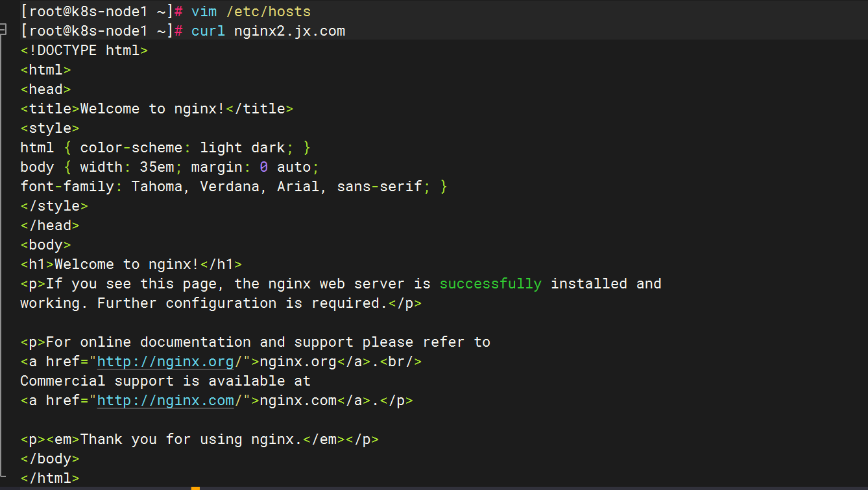
Task: Click the second '[root@k8s-node1 ~]' prompt
Action: click(x=97, y=31)
